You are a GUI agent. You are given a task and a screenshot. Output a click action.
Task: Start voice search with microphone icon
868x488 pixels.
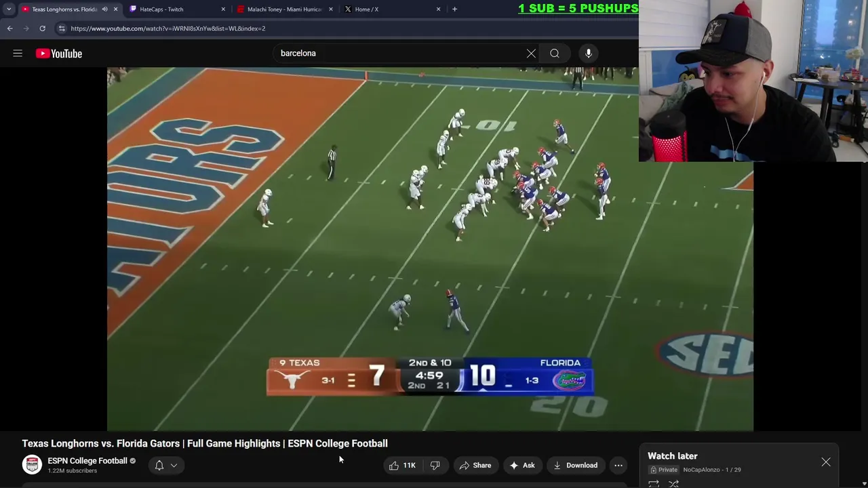coord(589,54)
